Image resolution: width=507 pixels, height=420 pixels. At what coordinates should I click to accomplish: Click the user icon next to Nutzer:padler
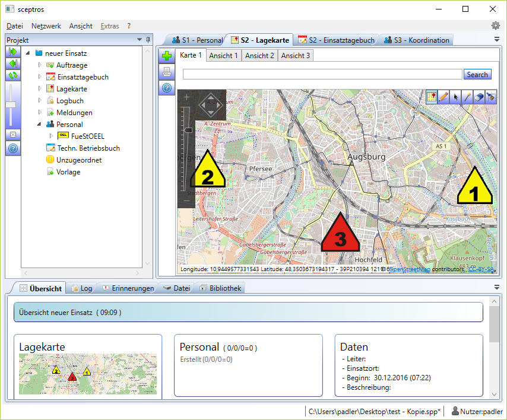[455, 411]
